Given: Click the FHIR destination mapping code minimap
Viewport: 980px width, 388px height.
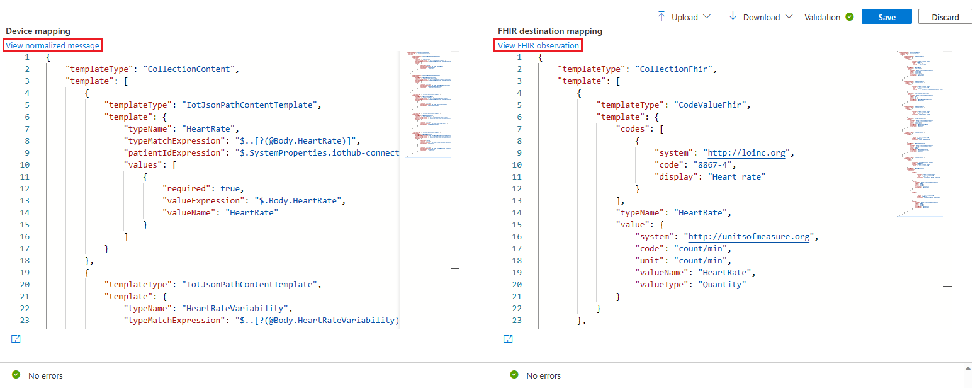Looking at the screenshot, I should [920, 132].
